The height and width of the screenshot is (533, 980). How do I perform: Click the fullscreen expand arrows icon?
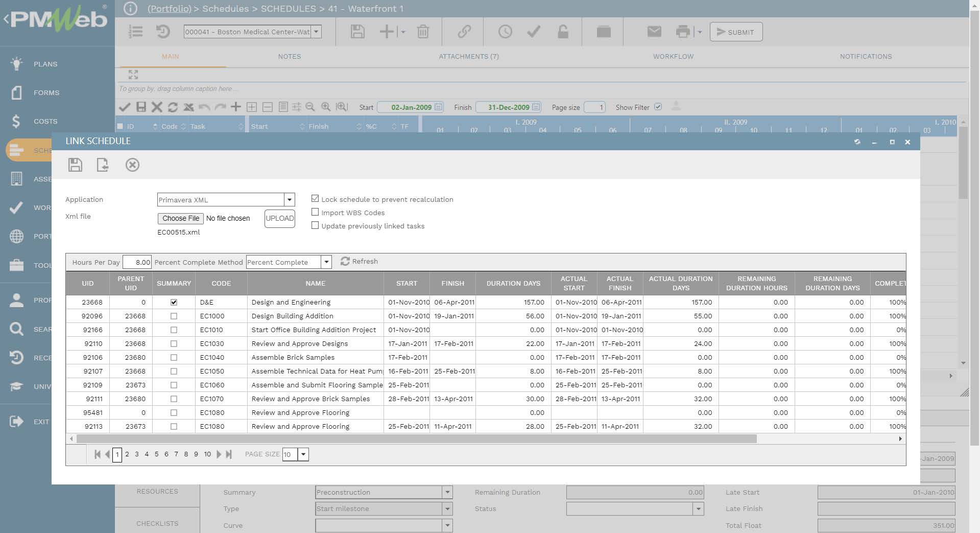pos(133,75)
